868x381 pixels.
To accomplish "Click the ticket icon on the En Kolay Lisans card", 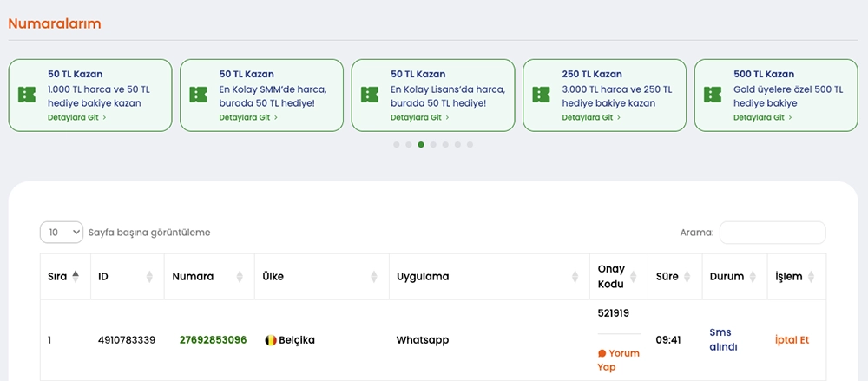I will (x=370, y=95).
